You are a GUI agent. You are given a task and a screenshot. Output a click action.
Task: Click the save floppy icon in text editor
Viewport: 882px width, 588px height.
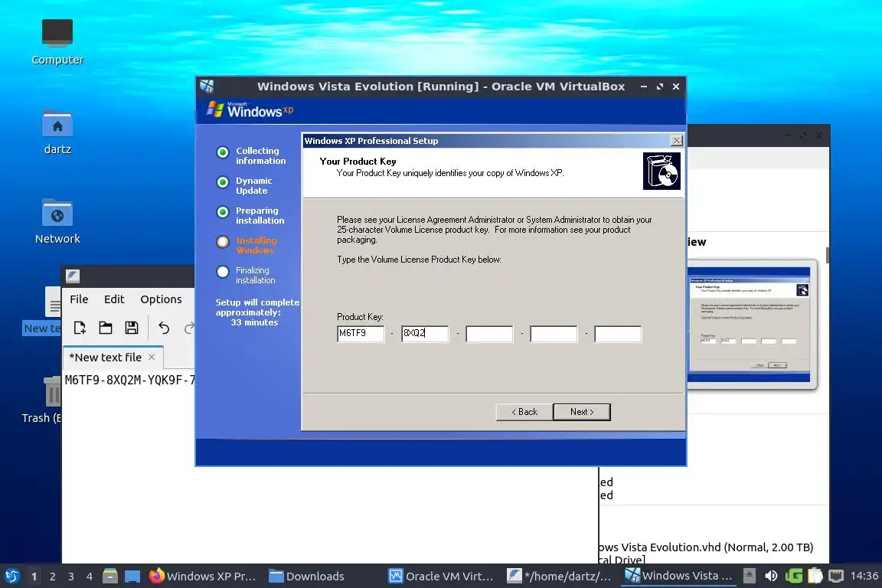click(x=132, y=328)
